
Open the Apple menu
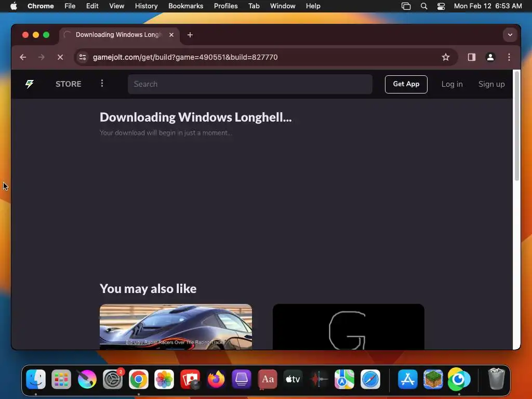coord(14,6)
